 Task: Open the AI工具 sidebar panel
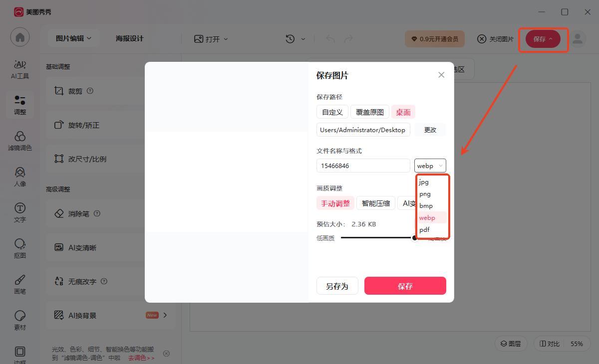[20, 69]
